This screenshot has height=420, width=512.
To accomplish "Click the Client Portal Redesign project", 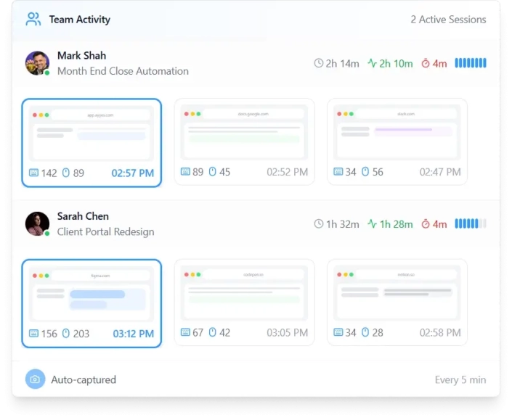I will point(105,232).
